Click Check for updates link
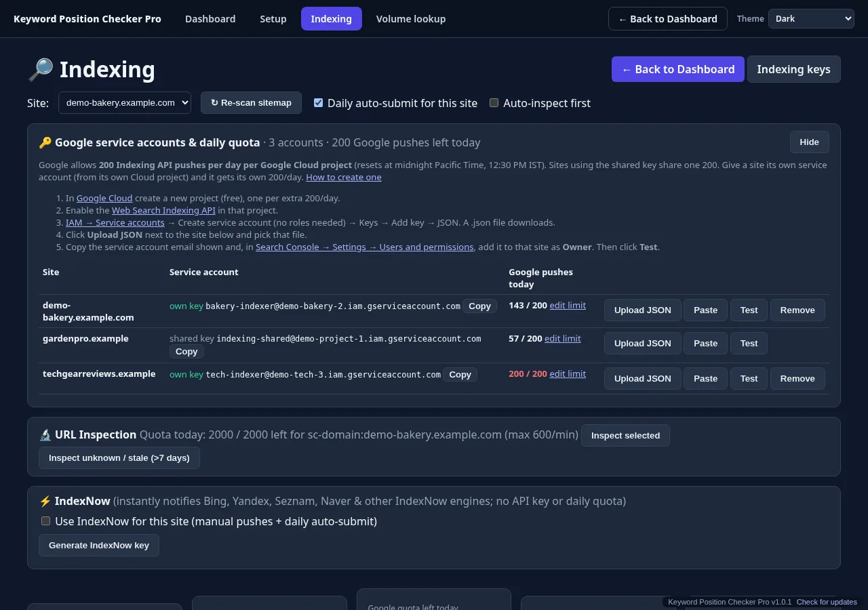 click(827, 602)
